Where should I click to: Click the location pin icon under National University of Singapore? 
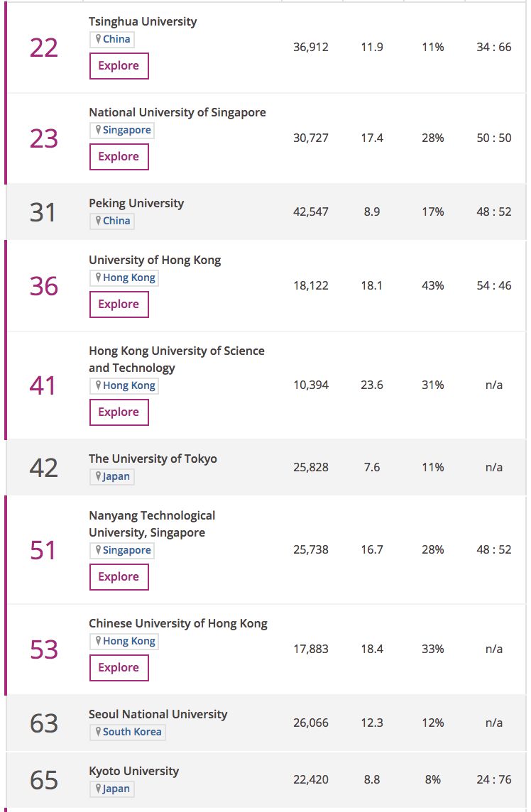pyautogui.click(x=98, y=130)
